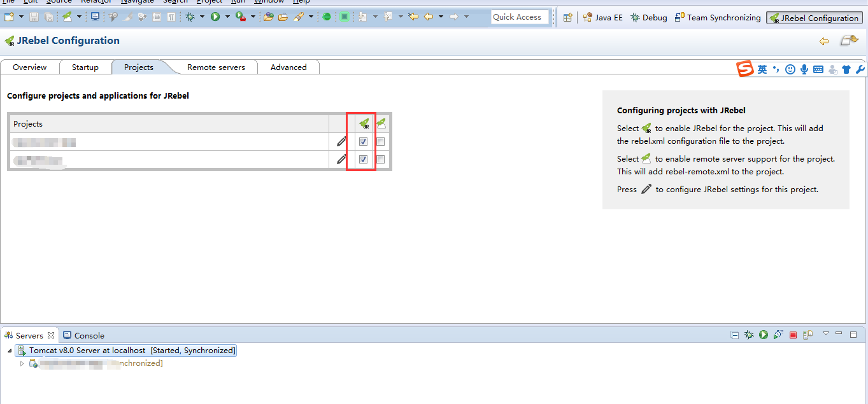Open the Sogou soft keyboard icon
868x404 pixels.
pos(818,69)
